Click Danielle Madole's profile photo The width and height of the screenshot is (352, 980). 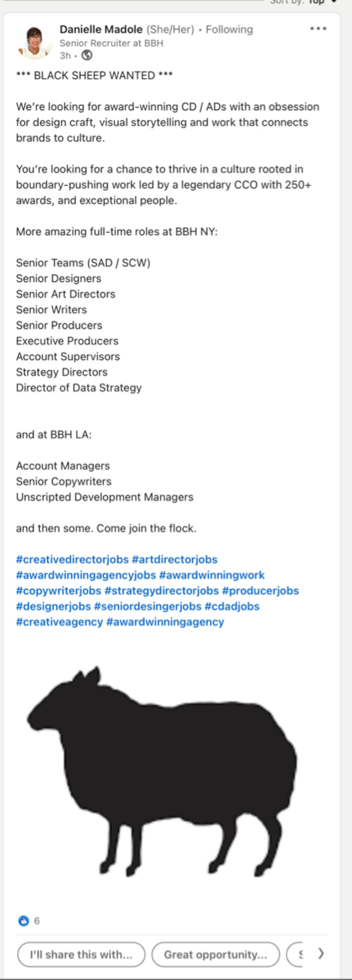[x=34, y=43]
